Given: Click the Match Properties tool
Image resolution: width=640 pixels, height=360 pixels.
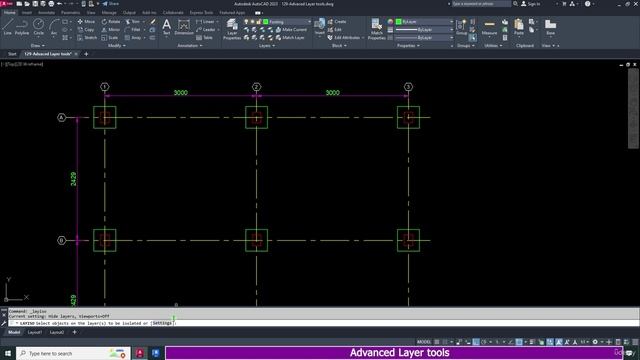Looking at the screenshot, I should [x=376, y=29].
